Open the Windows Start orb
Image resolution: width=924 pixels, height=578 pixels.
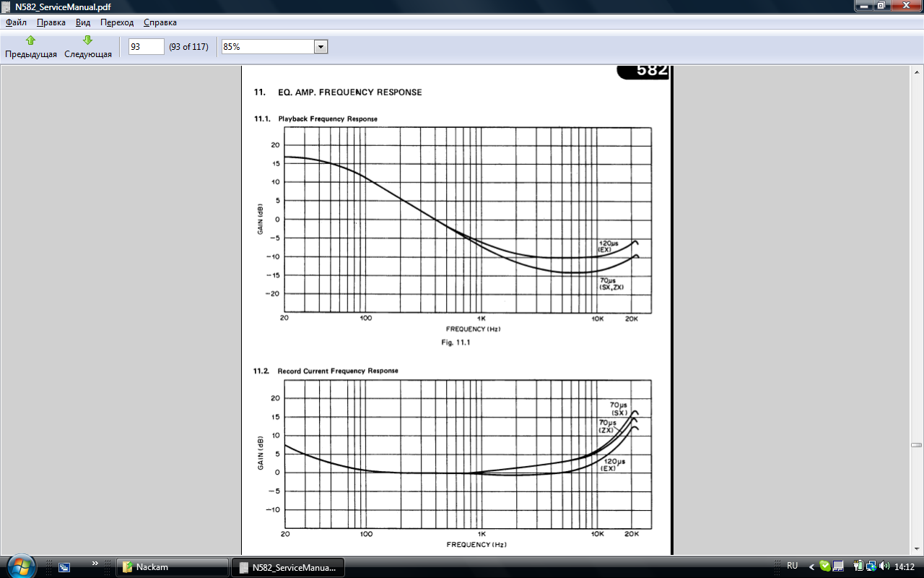click(x=20, y=566)
